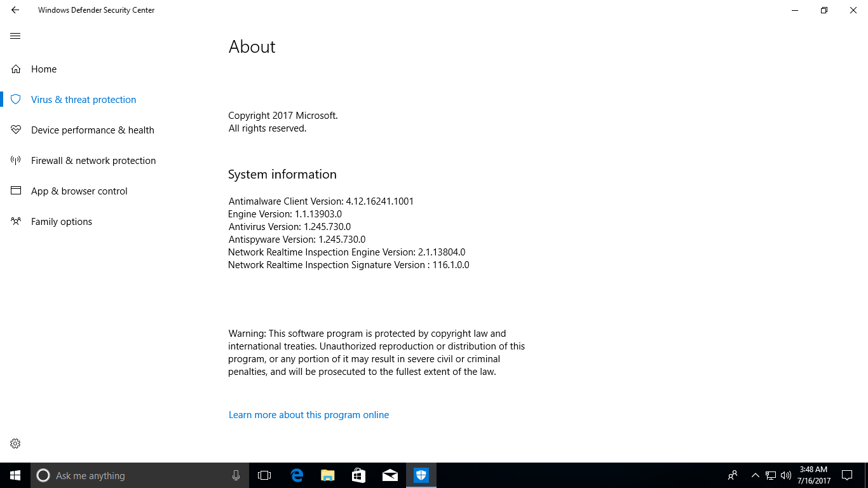Click the back arrow in title bar
This screenshot has height=488, width=868.
coord(15,10)
